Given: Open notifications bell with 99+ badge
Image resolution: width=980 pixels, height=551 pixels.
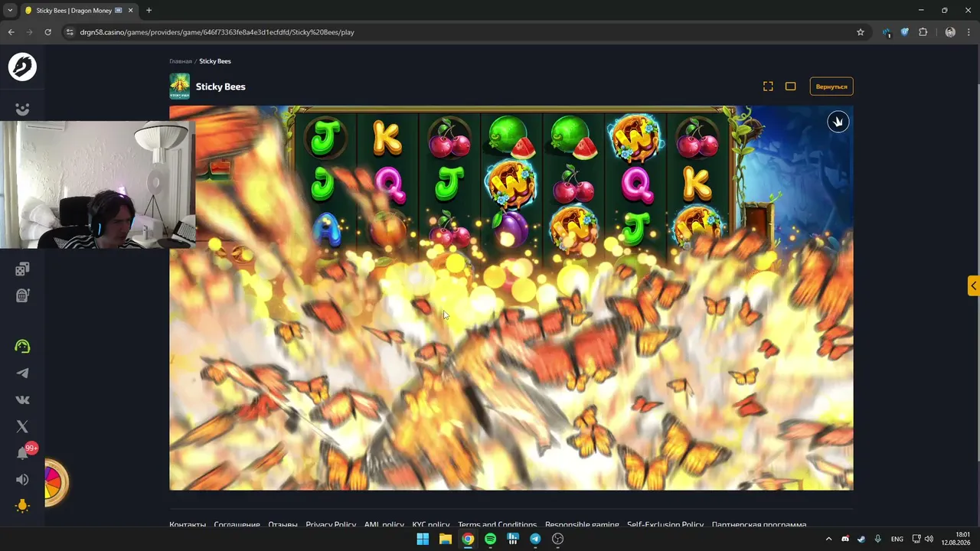Looking at the screenshot, I should click(23, 452).
